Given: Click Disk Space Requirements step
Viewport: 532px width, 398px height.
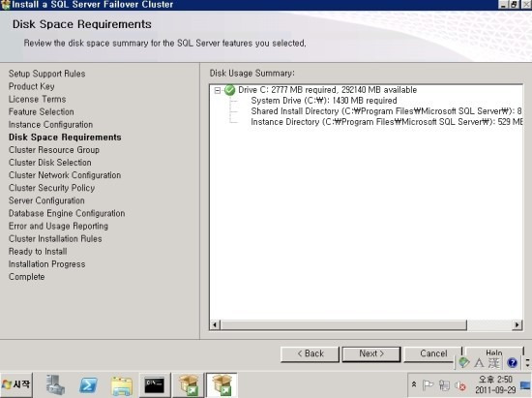Looking at the screenshot, I should pyautogui.click(x=65, y=138).
